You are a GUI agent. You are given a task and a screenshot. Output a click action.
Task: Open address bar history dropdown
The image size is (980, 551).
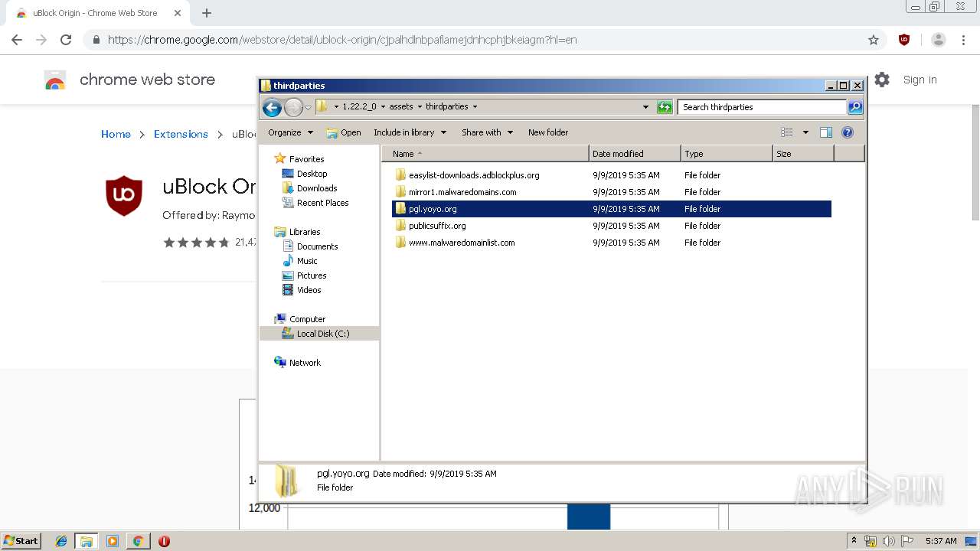645,107
